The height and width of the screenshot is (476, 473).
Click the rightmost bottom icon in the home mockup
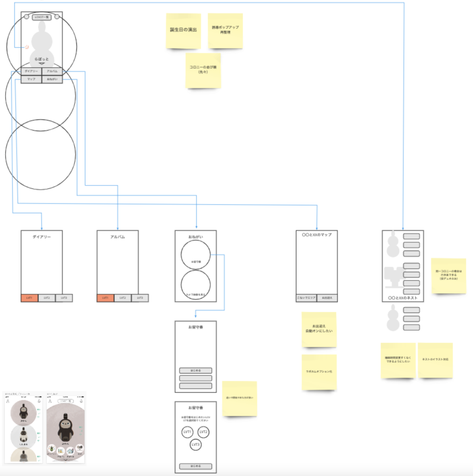coord(79,448)
